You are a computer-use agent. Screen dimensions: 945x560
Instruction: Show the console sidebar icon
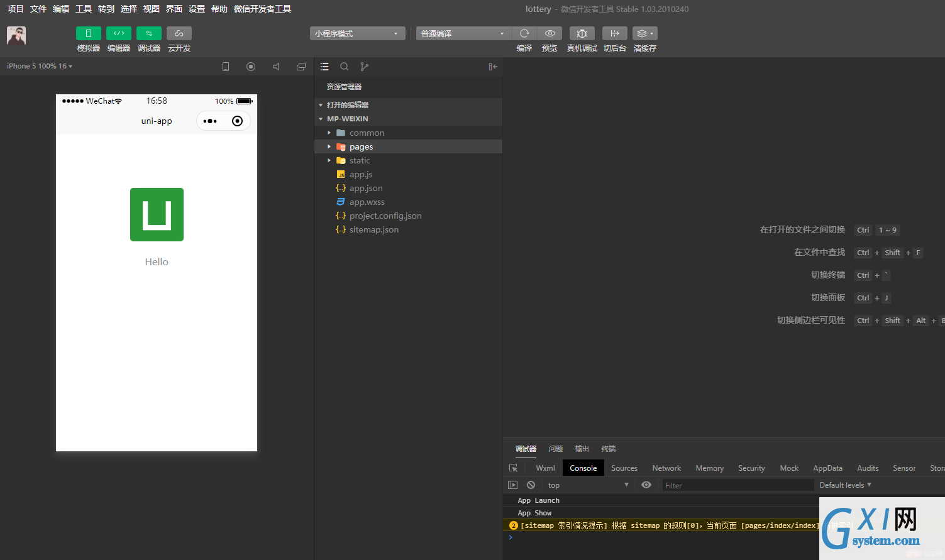513,485
